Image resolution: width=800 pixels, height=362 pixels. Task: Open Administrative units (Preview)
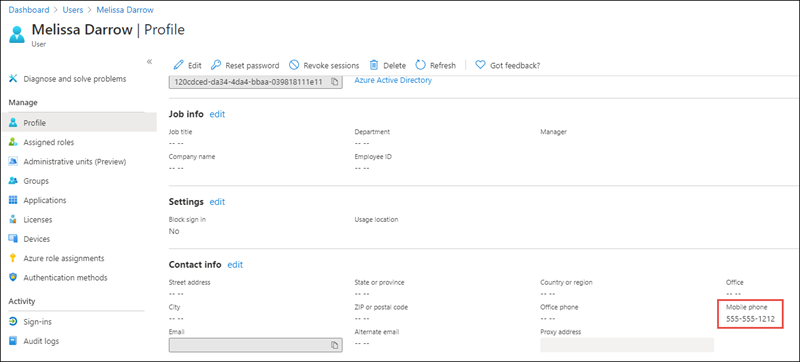(74, 162)
